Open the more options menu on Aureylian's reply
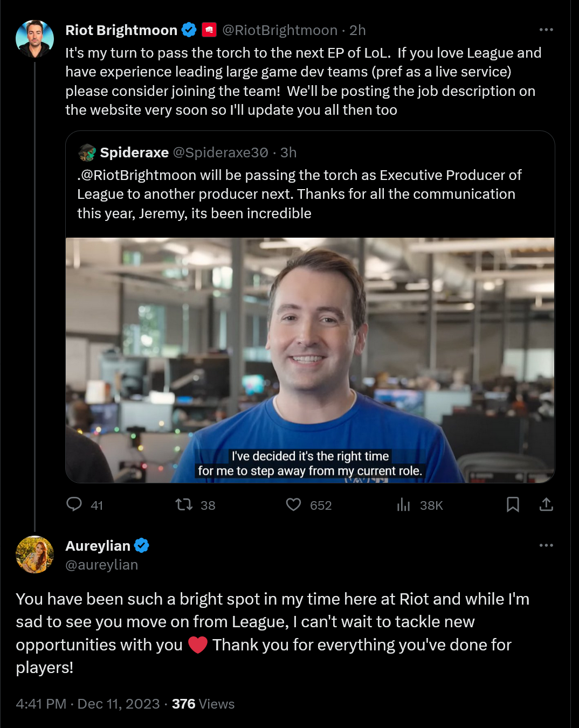579x728 pixels. tap(546, 545)
